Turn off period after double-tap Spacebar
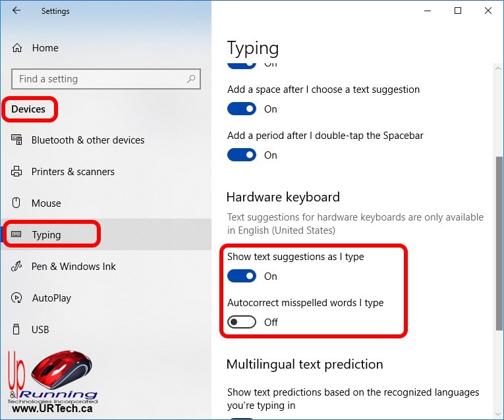 [242, 155]
